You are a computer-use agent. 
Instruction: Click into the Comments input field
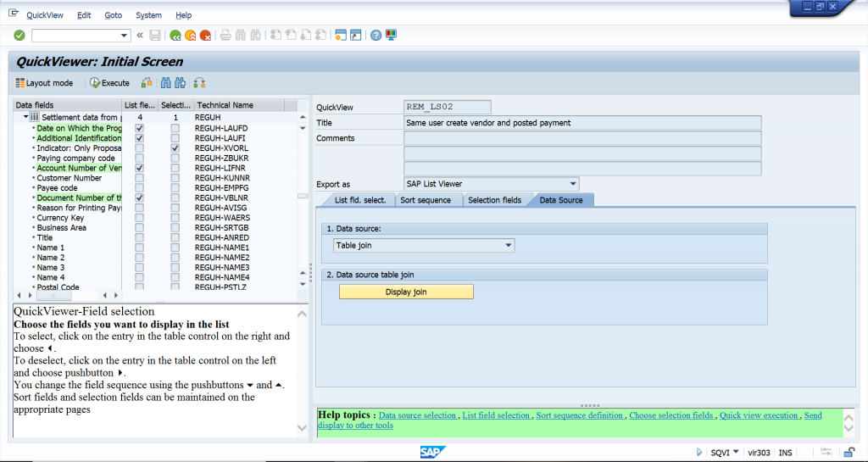582,138
